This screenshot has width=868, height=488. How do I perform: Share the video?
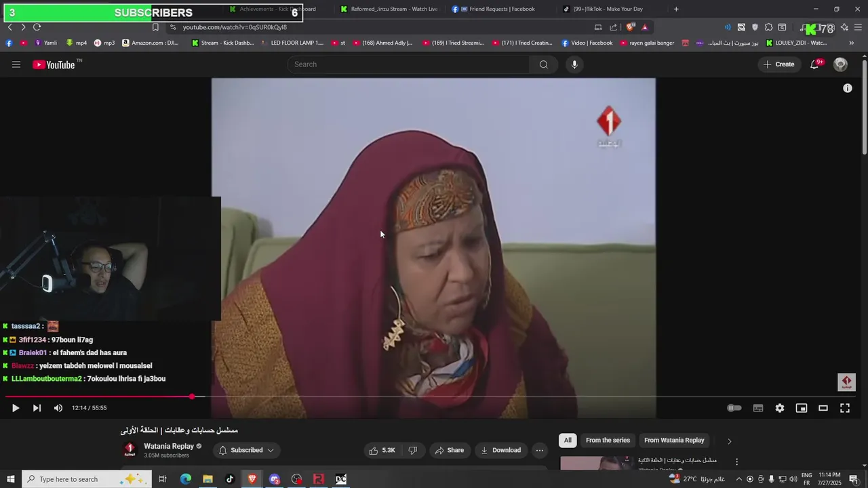point(450,450)
